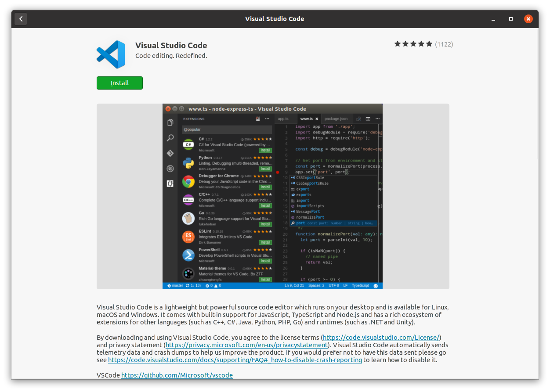Click the five-star rating
Screen dimensions: 550x392
pyautogui.click(x=413, y=44)
